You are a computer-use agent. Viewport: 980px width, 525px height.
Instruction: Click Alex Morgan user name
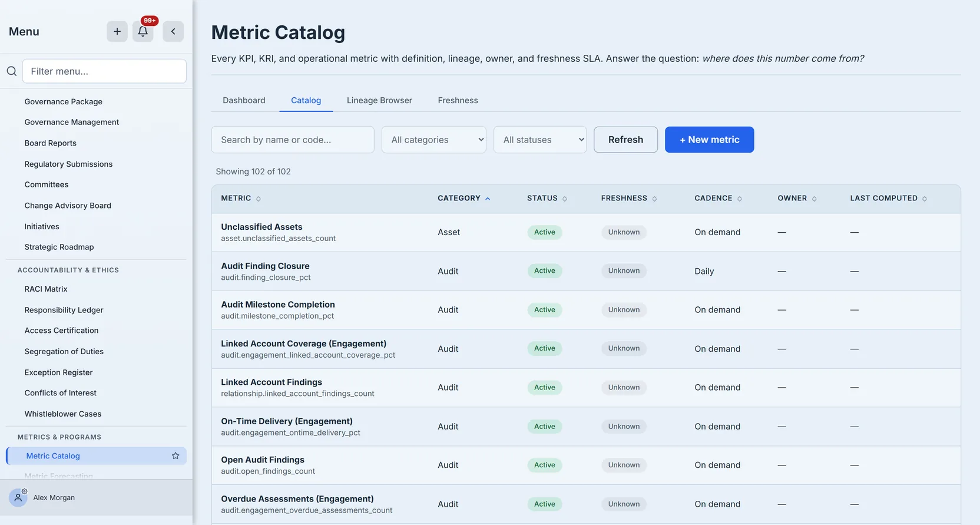(54, 498)
